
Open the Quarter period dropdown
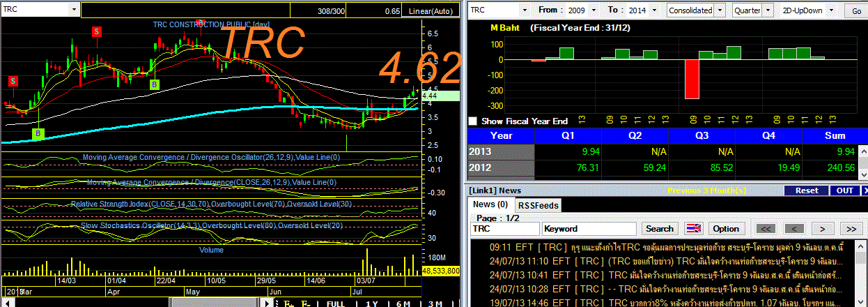pyautogui.click(x=768, y=10)
